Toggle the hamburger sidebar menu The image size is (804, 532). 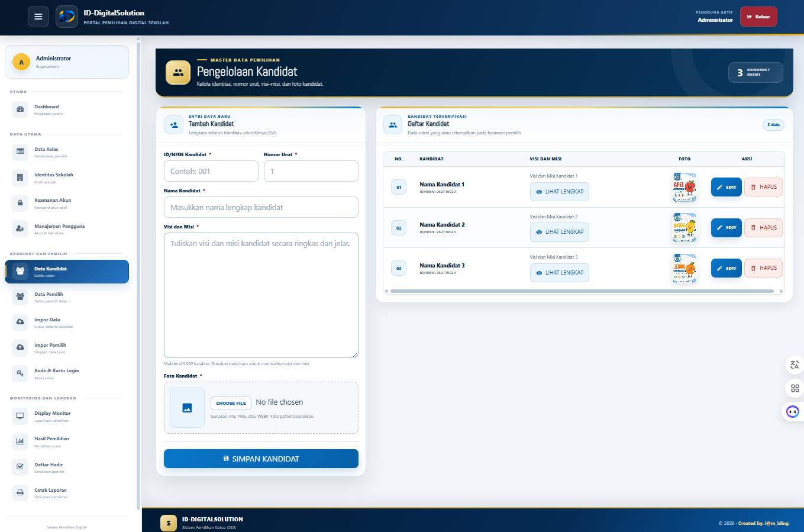click(x=38, y=17)
